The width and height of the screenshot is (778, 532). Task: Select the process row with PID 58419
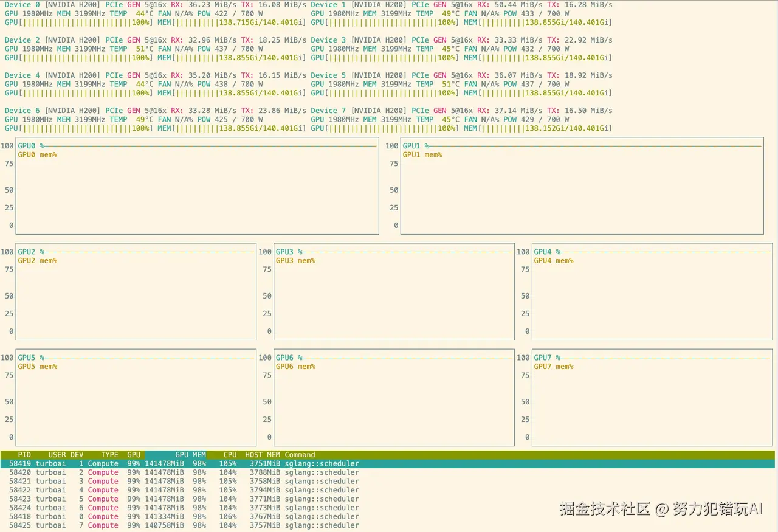(x=388, y=464)
